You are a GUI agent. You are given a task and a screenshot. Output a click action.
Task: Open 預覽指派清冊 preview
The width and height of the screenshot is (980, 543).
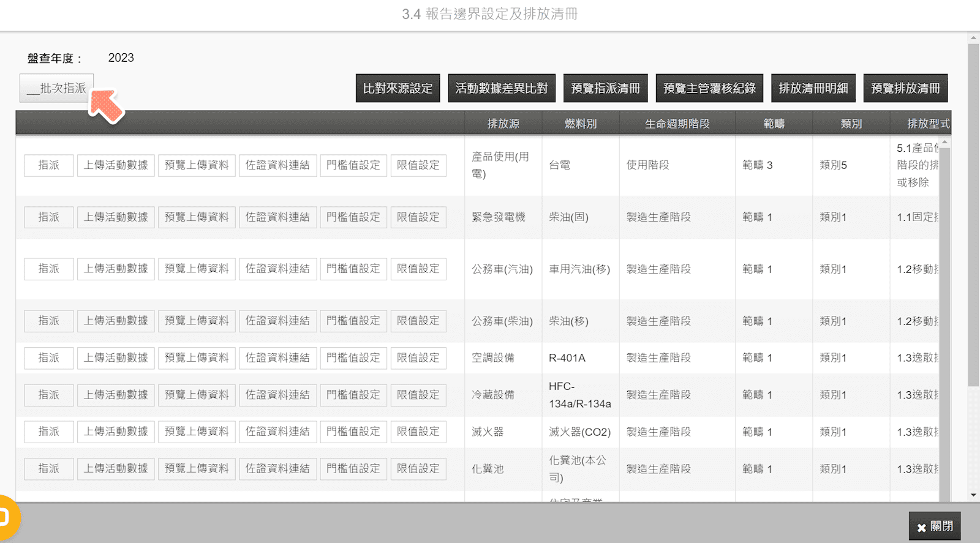[x=605, y=88]
